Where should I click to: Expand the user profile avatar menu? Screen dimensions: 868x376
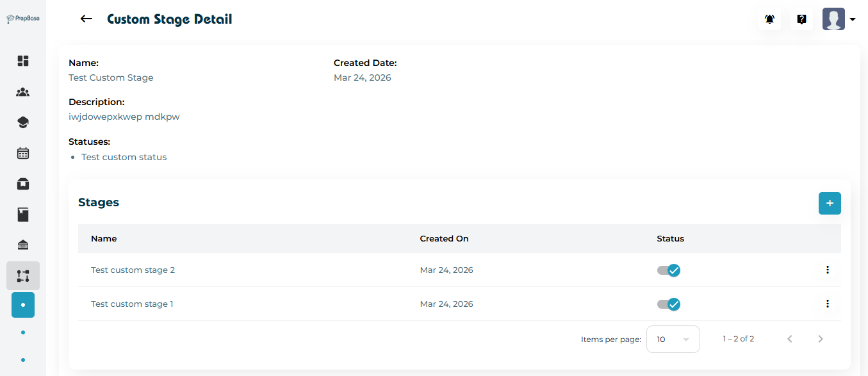[839, 19]
